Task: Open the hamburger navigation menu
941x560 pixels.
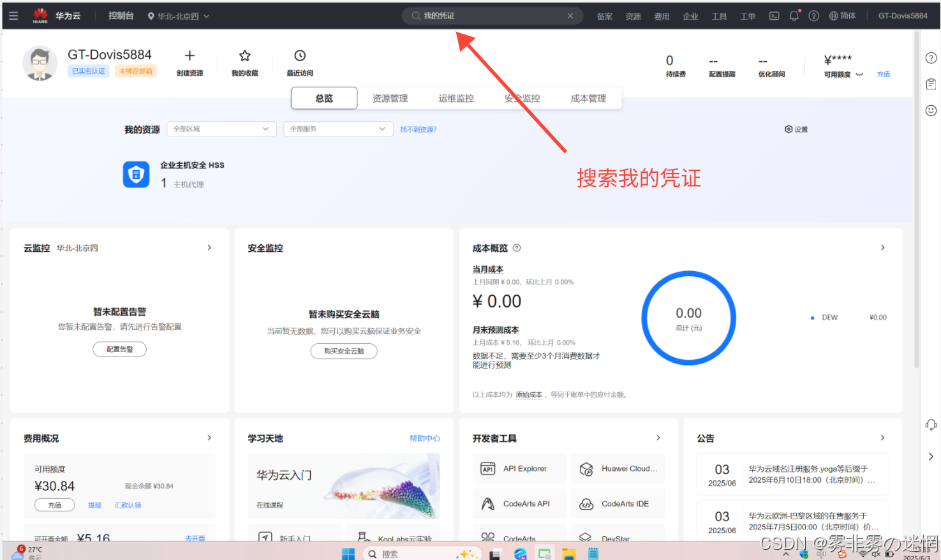Action: tap(13, 16)
